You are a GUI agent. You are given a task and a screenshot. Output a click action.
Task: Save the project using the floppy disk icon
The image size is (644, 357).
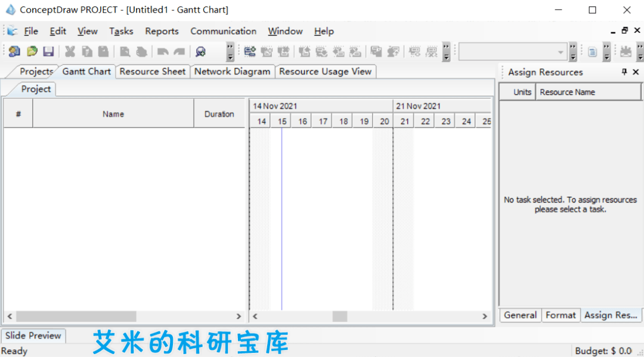(48, 51)
